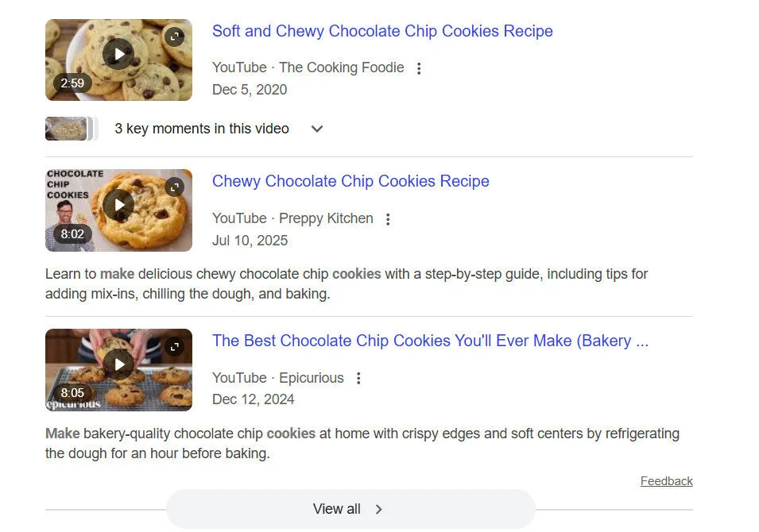Viewport: 759px width, 532px height.
Task: Play the Epicurious bakery-style cookies video
Action: [118, 364]
